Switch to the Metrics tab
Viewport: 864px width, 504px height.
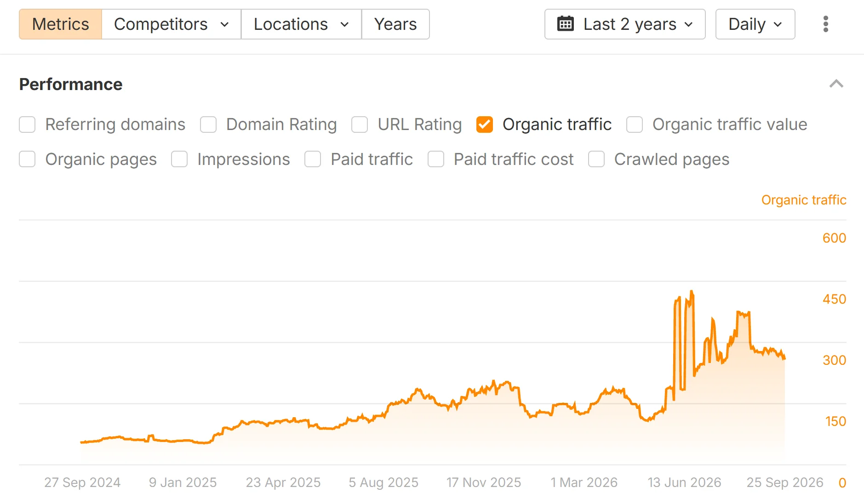click(60, 24)
